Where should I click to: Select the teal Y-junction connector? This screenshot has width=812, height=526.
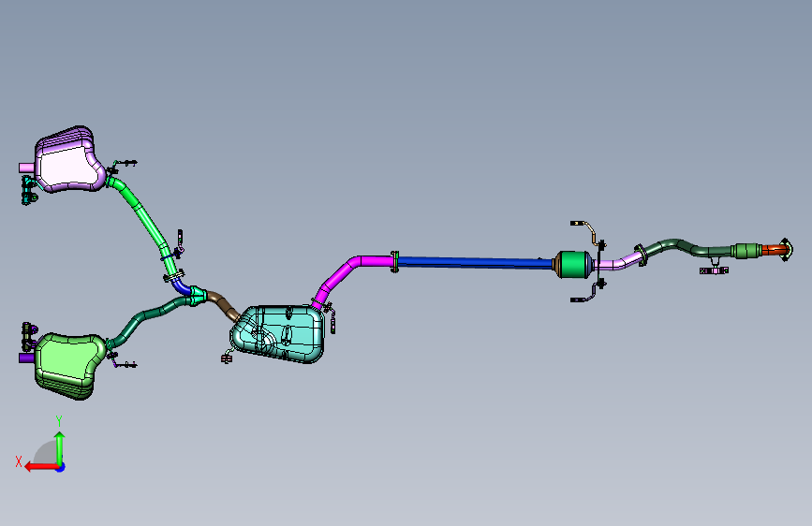click(x=198, y=296)
